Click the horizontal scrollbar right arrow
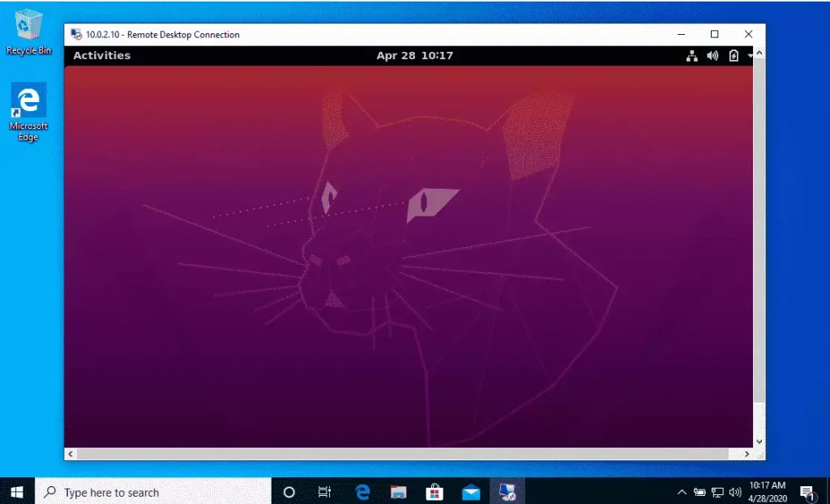This screenshot has height=504, width=830. pyautogui.click(x=747, y=454)
